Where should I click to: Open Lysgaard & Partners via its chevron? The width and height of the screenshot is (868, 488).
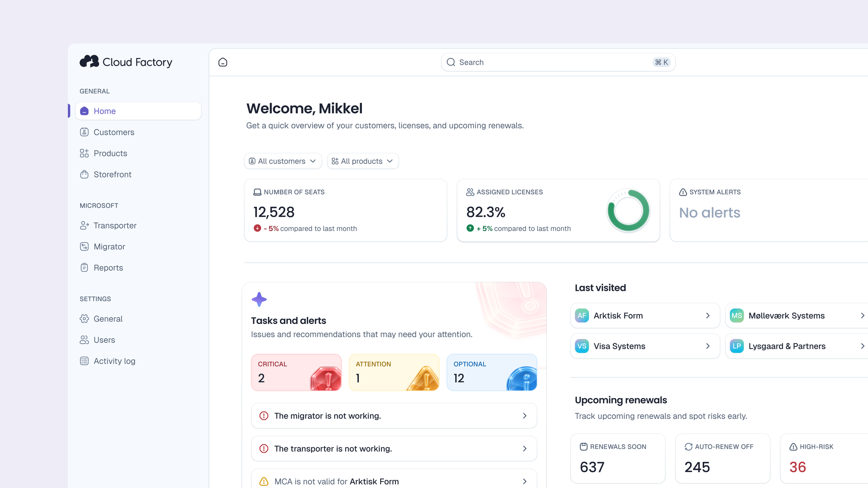[863, 346]
